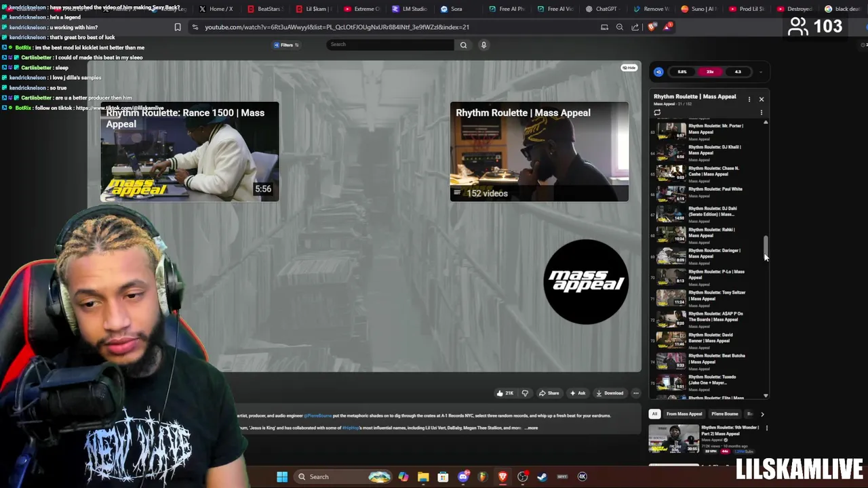Select the All chip filter
The width and height of the screenshot is (868, 488).
click(x=654, y=414)
